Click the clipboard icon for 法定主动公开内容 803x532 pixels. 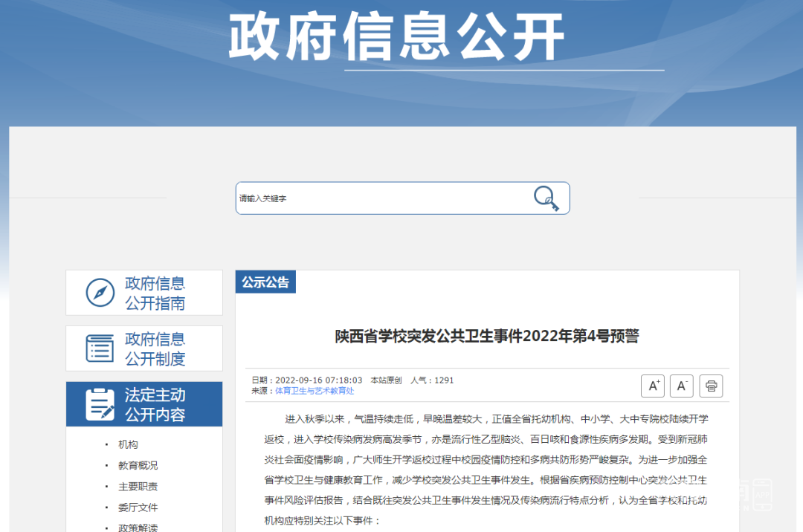point(100,404)
